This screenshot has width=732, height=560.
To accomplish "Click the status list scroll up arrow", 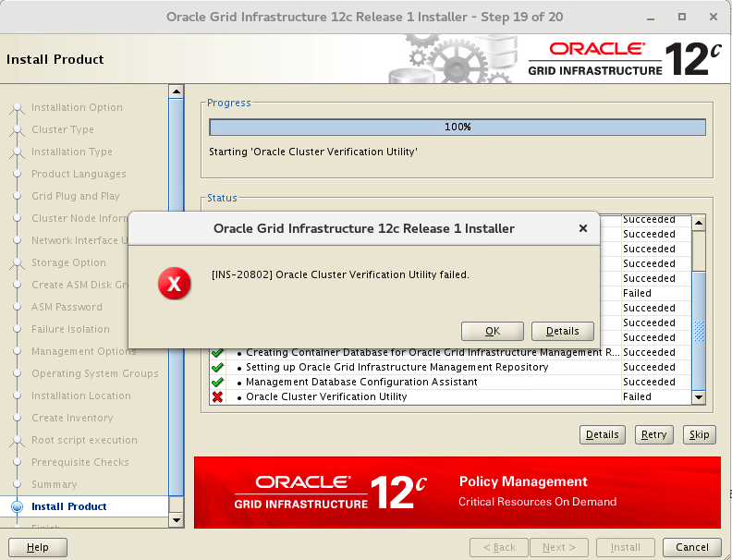I will click(699, 223).
